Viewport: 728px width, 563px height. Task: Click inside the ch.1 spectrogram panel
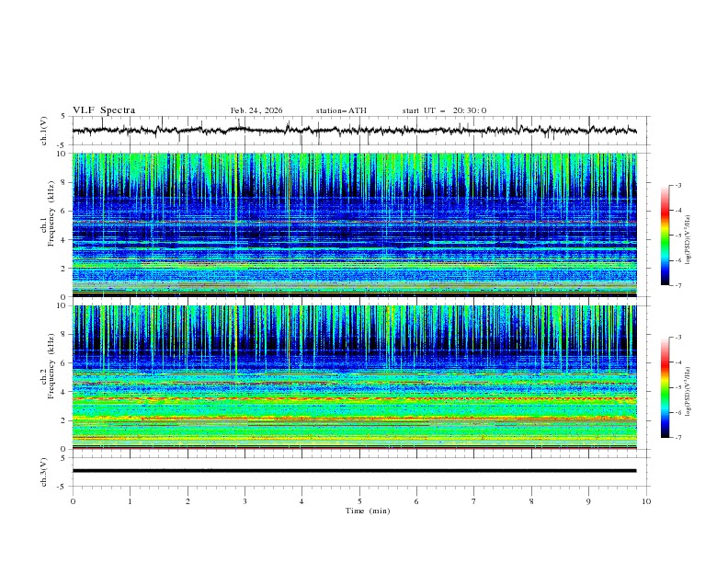pyautogui.click(x=354, y=224)
